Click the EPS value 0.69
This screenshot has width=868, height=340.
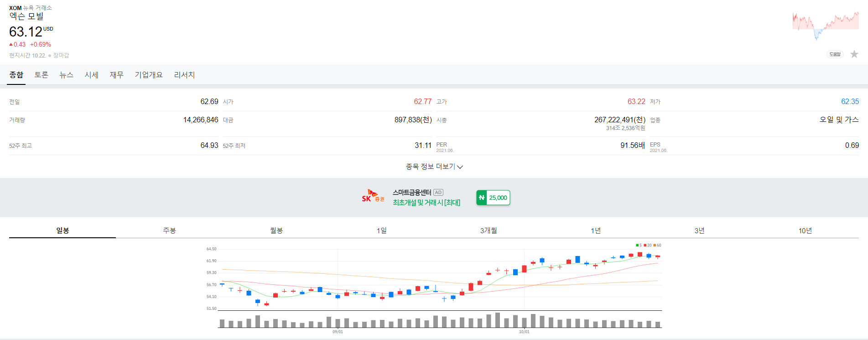point(852,145)
